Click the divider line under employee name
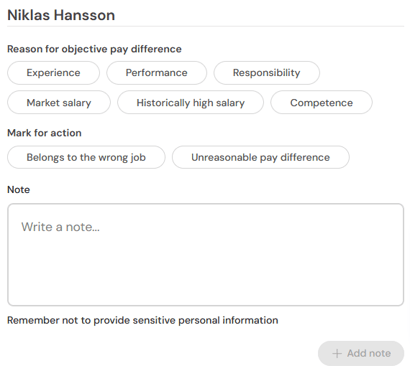The image size is (410, 376). [206, 26]
